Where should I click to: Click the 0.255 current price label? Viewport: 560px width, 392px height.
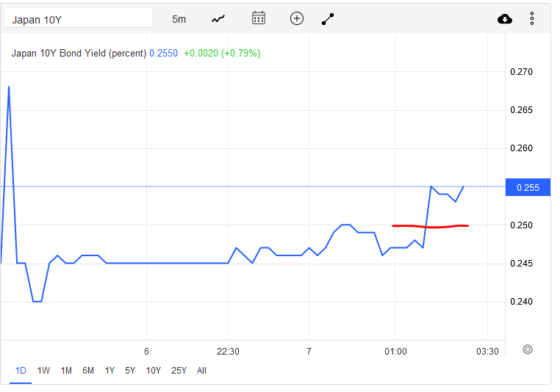point(528,187)
